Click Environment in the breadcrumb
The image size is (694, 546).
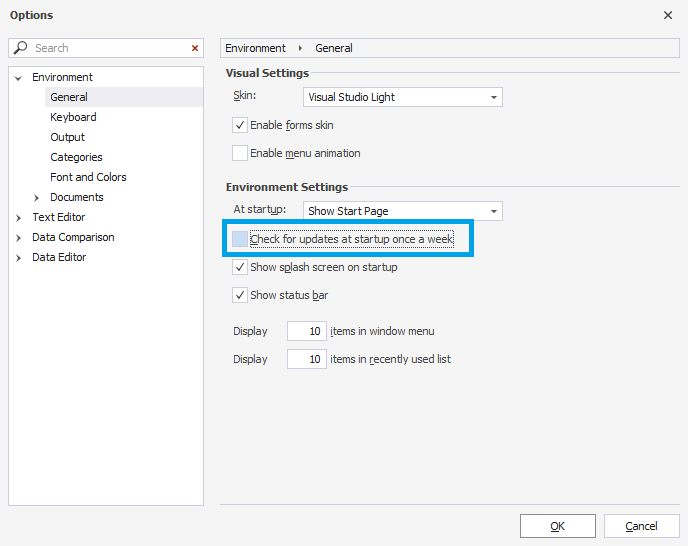click(x=255, y=48)
